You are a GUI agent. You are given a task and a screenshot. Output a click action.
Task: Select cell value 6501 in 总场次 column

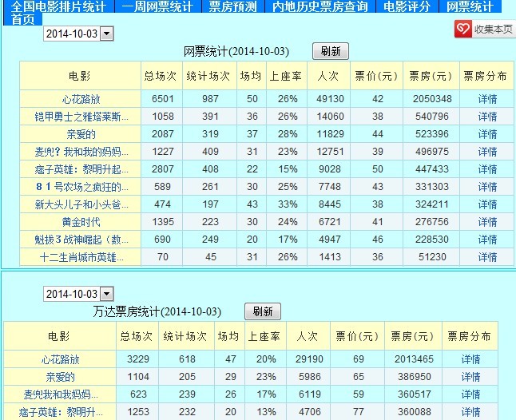pyautogui.click(x=163, y=99)
